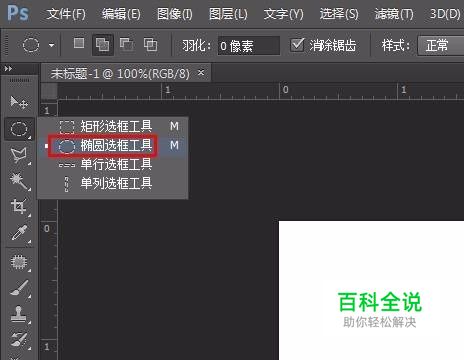Open the 文字(Y) menu

tap(283, 14)
